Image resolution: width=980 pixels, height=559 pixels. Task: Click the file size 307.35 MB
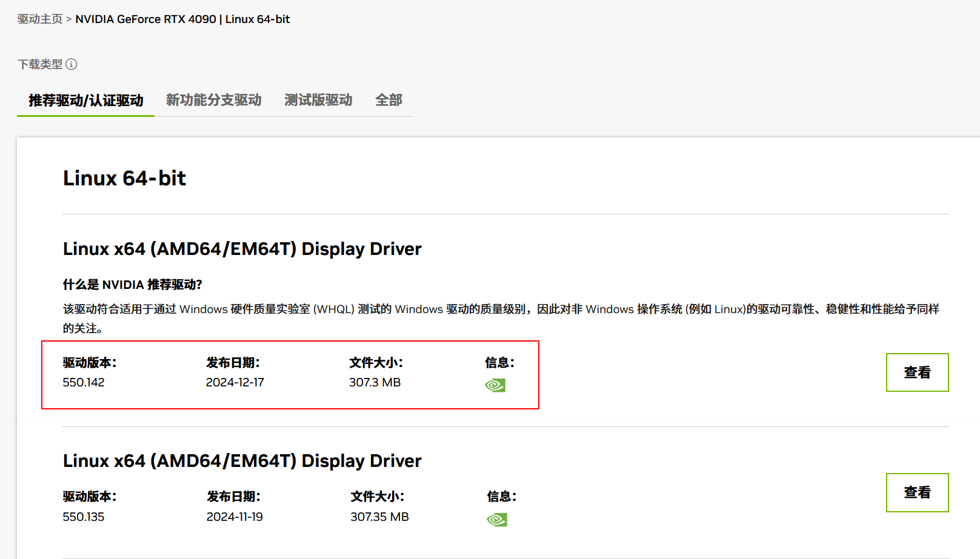[380, 517]
